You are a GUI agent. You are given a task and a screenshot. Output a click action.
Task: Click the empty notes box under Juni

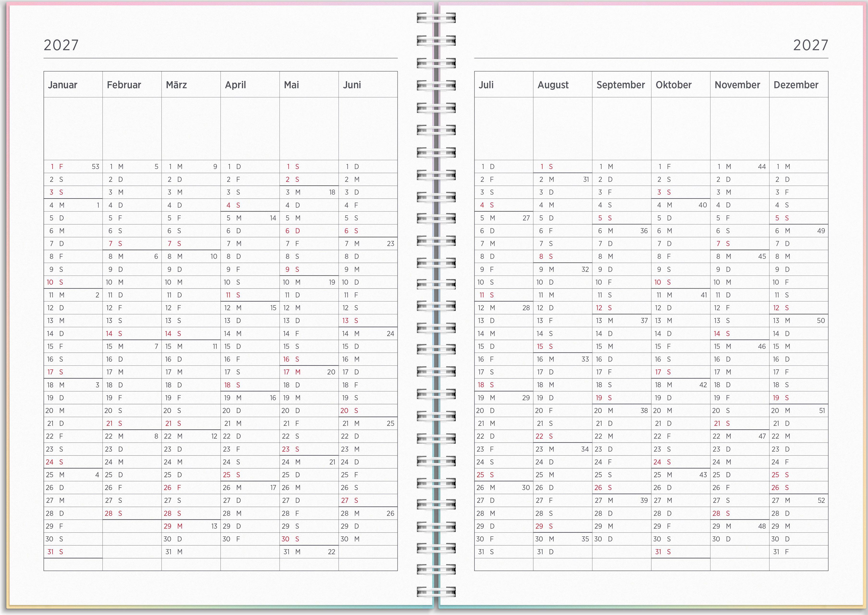tap(368, 128)
